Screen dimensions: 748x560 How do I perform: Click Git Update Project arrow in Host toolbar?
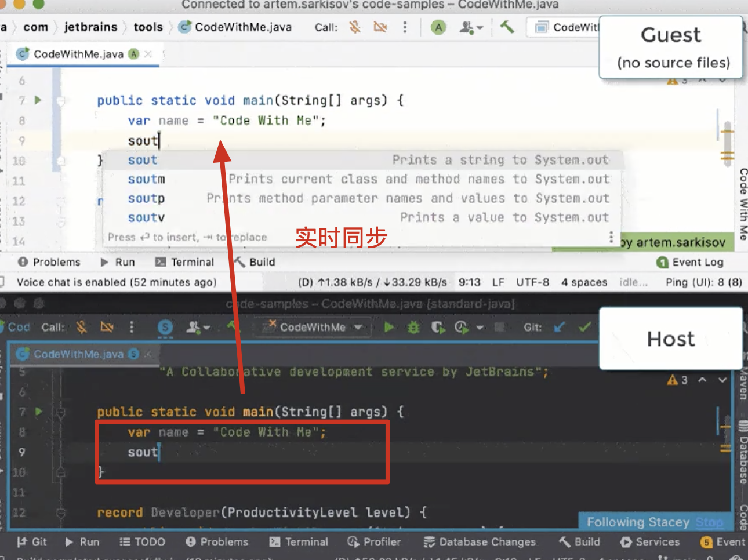(560, 328)
